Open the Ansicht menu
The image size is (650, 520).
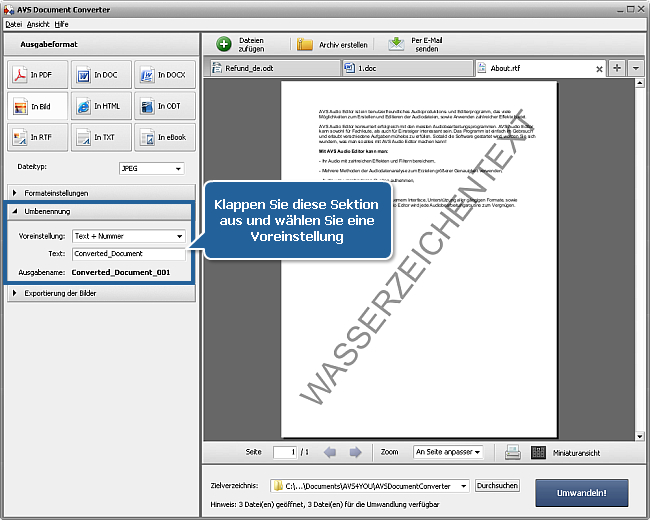click(x=38, y=24)
